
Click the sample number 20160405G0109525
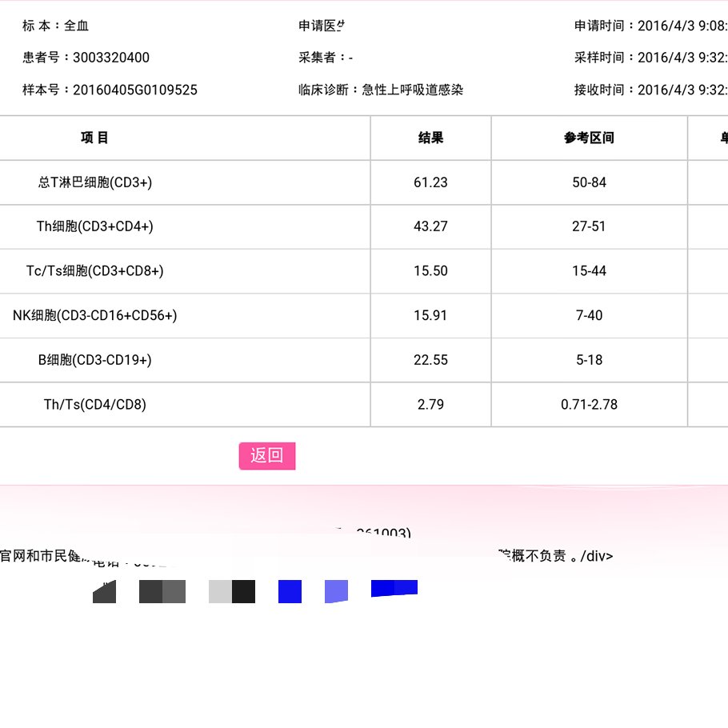tap(134, 90)
